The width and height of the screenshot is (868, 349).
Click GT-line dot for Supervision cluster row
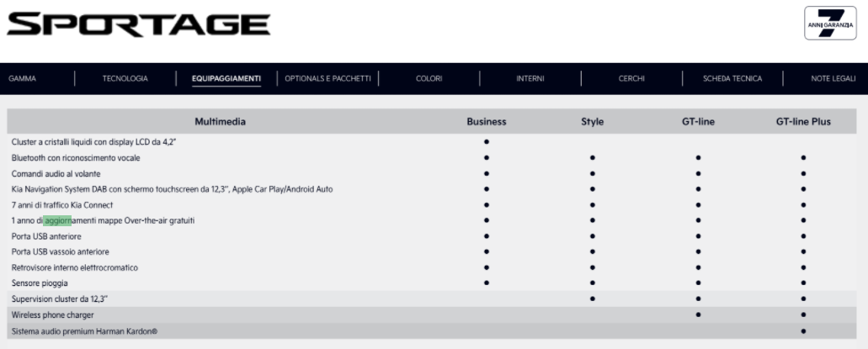pyautogui.click(x=698, y=299)
